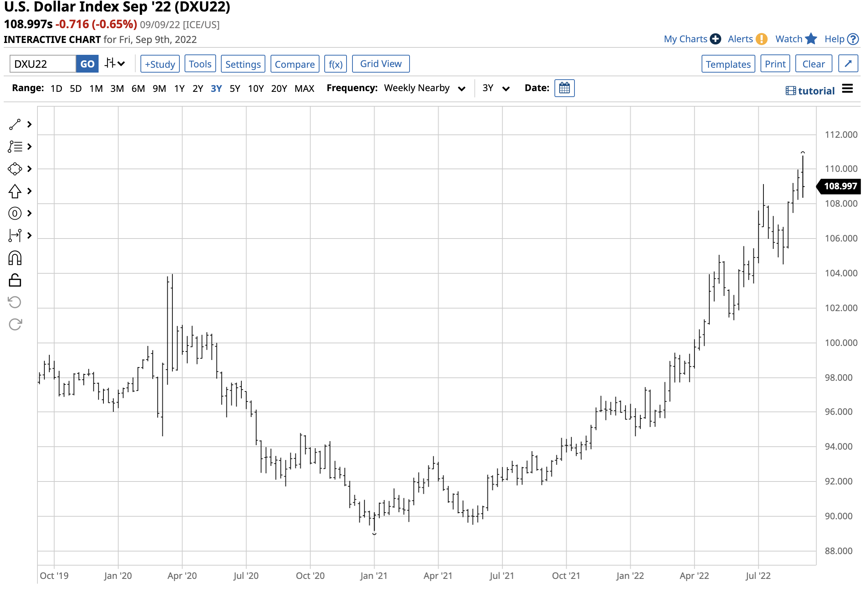Screen dimensions: 868x600
Task: Select the line drawing tool icon
Action: pyautogui.click(x=15, y=124)
